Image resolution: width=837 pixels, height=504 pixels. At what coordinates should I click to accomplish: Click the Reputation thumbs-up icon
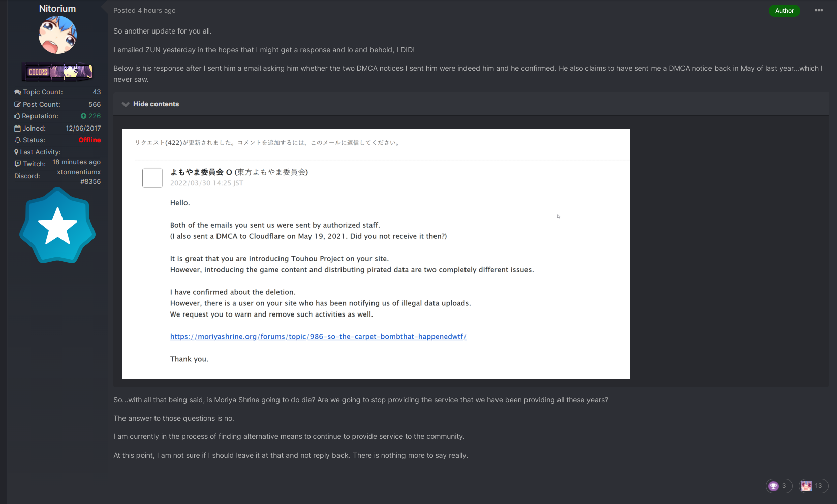click(x=17, y=116)
